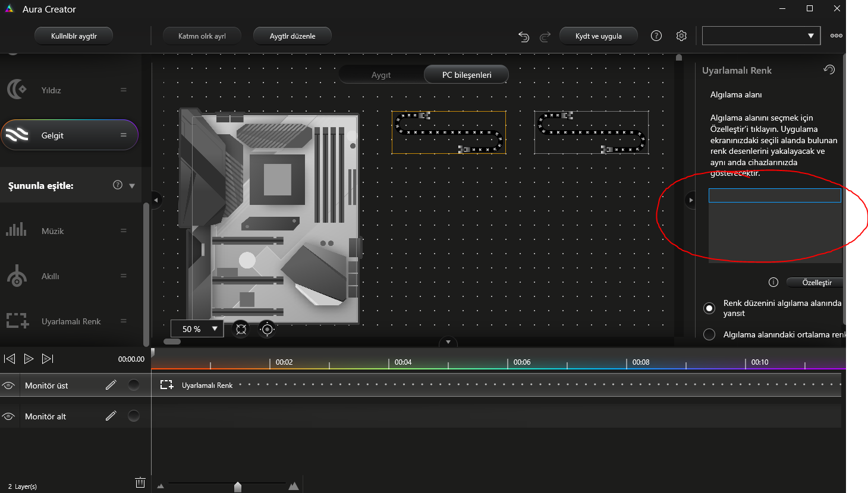Reset Uyarlamalı Renk settings with the revert icon
This screenshot has width=868, height=493.
click(829, 69)
